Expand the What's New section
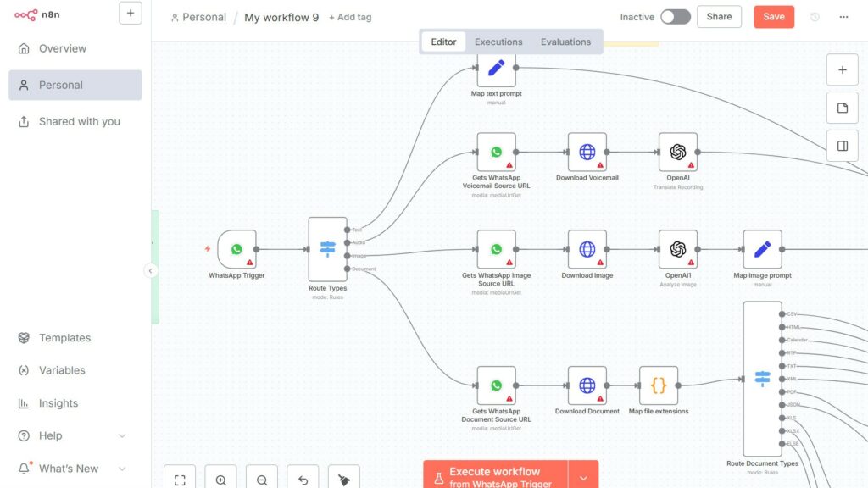Viewport: 868px width, 488px height. tap(122, 469)
